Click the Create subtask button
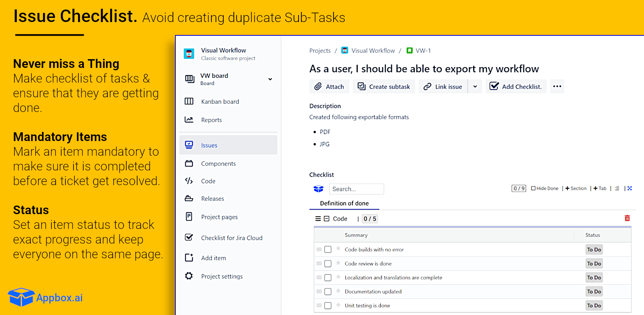 tap(384, 86)
